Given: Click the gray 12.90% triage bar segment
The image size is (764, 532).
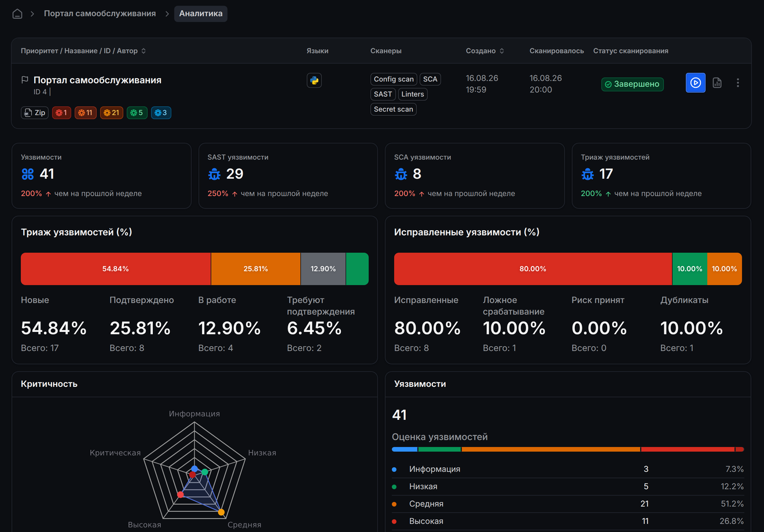Looking at the screenshot, I should 323,269.
